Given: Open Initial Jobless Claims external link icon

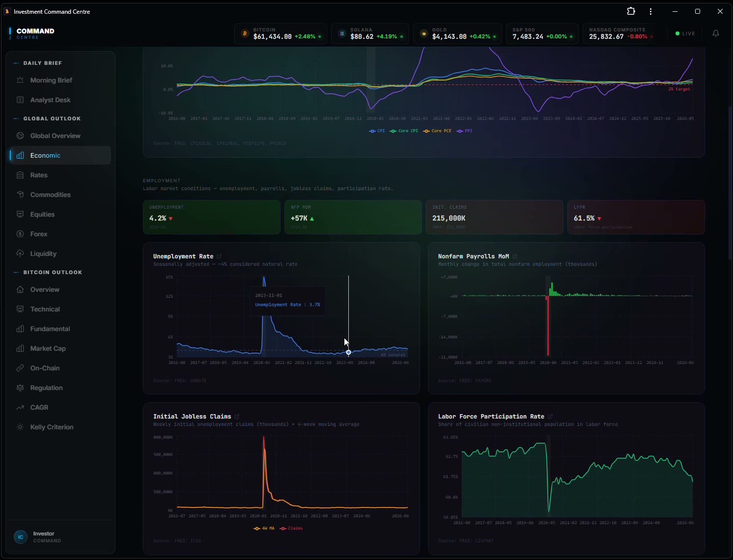Looking at the screenshot, I should point(237,417).
